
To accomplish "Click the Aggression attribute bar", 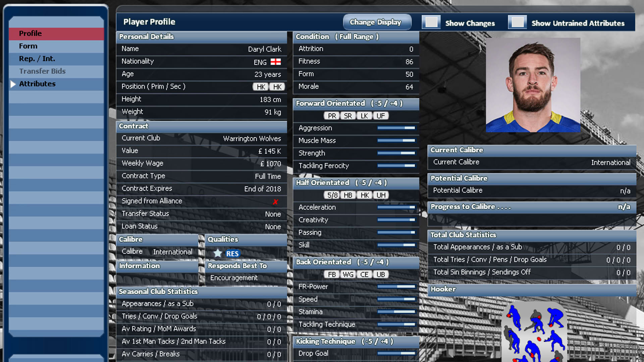I will (396, 128).
